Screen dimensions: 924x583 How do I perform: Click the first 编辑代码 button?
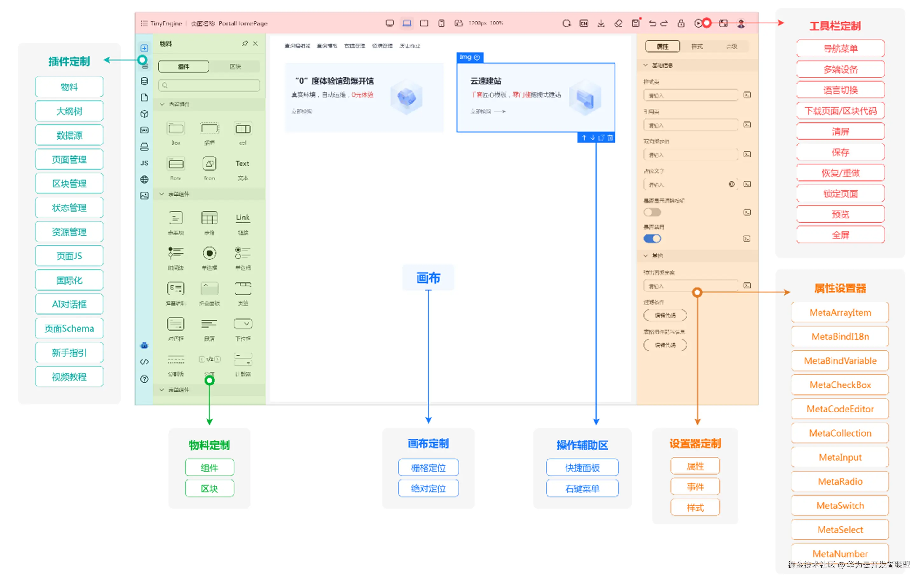[x=665, y=315]
